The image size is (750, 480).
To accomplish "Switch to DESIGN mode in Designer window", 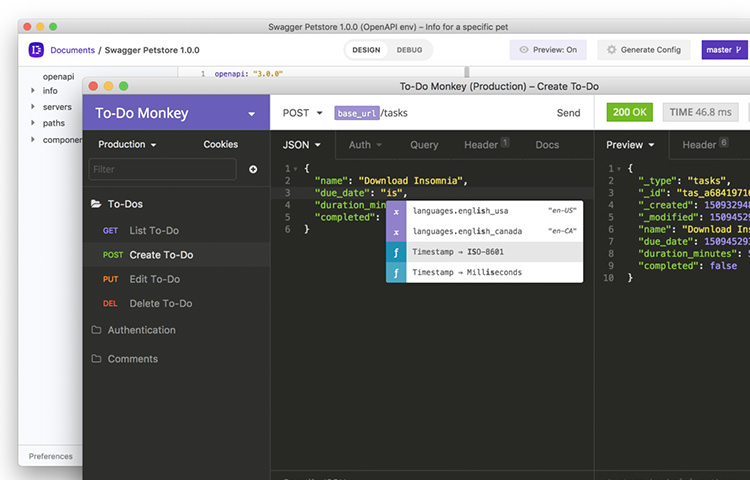I will coord(366,50).
